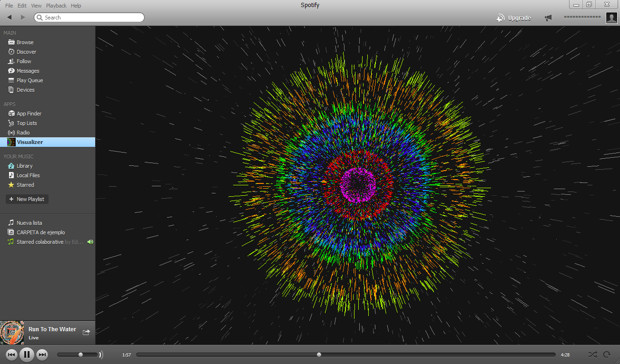The image size is (620, 364).
Task: Click the New Playlist button
Action: pyautogui.click(x=27, y=199)
